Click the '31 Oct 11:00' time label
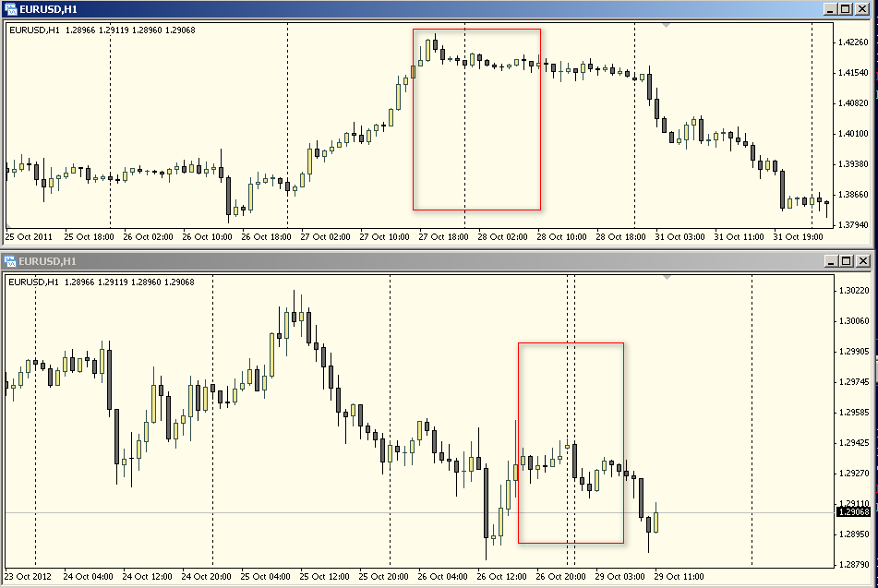The width and height of the screenshot is (878, 588). [x=739, y=237]
